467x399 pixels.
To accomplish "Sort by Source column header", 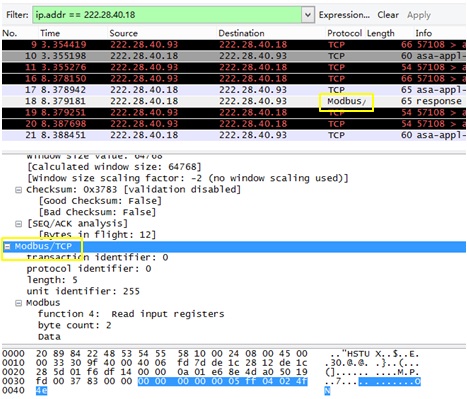I will (124, 33).
